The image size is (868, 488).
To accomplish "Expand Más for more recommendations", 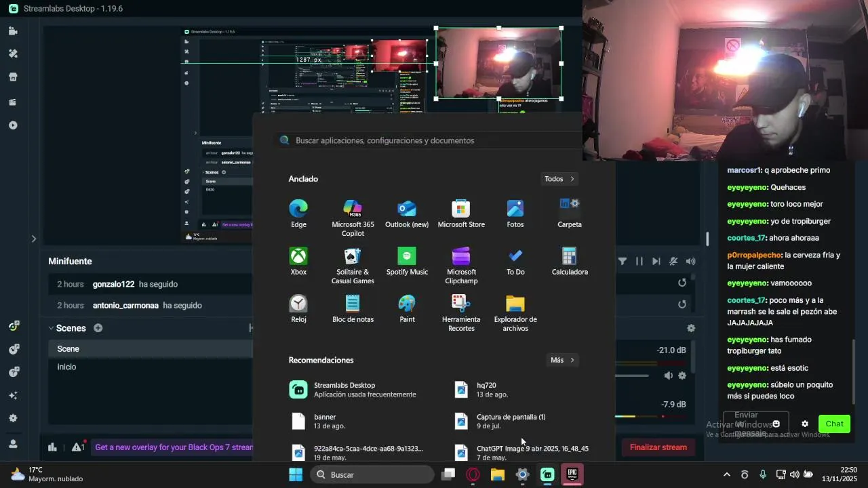I will 563,360.
